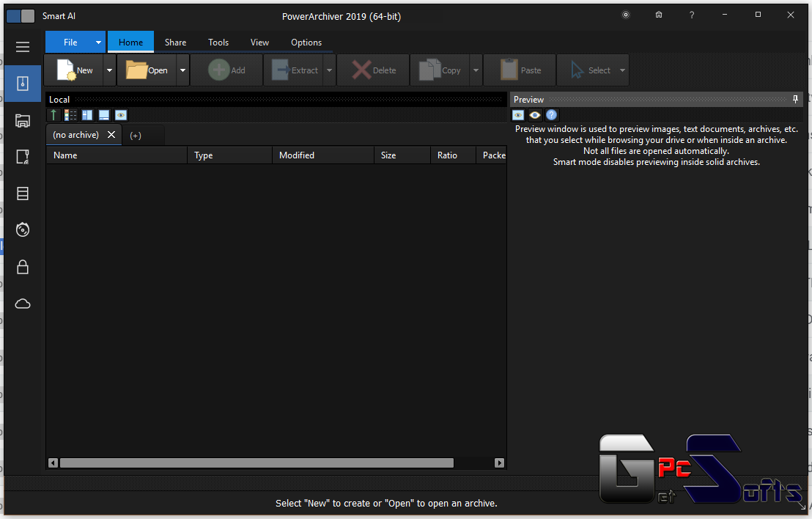Expand the Copy button dropdown arrow
Screen dimensions: 812x519
476,70
